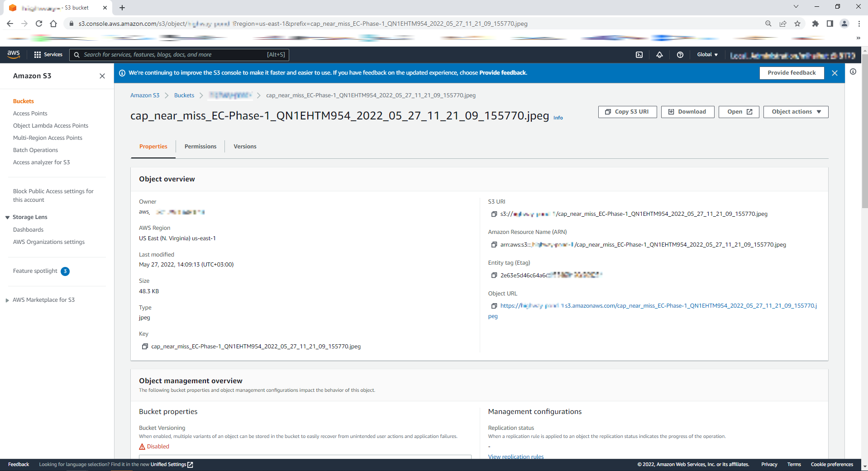868x471 pixels.
Task: Click the browser address bar URL
Action: 303,24
